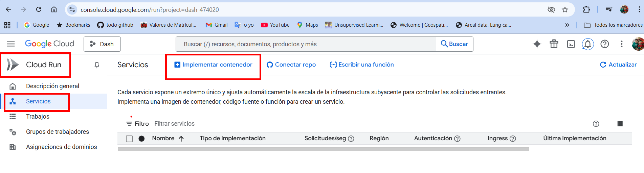This screenshot has width=644, height=173.
Task: Open Solicitudes/seg help icon
Action: click(x=351, y=139)
